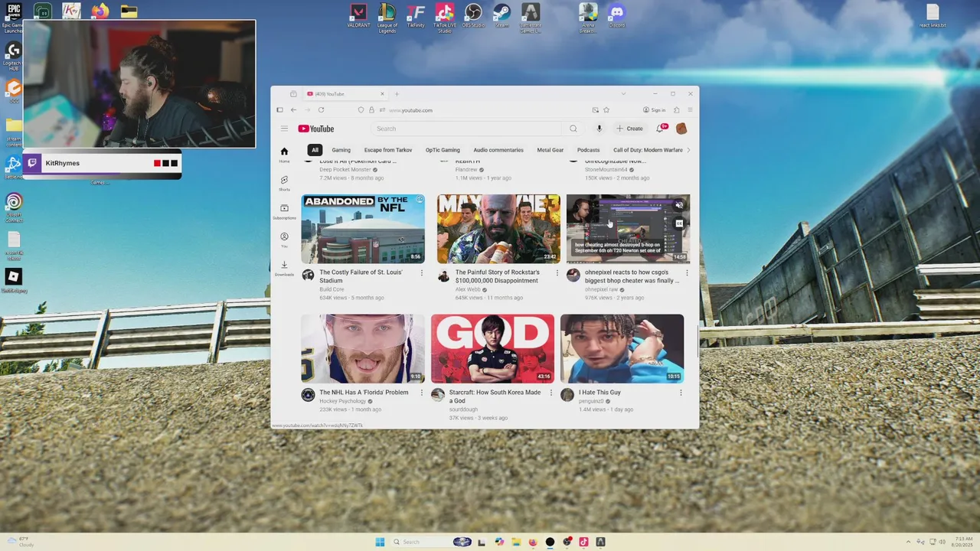Select the All category chip
The height and width of the screenshot is (551, 980).
pyautogui.click(x=315, y=150)
